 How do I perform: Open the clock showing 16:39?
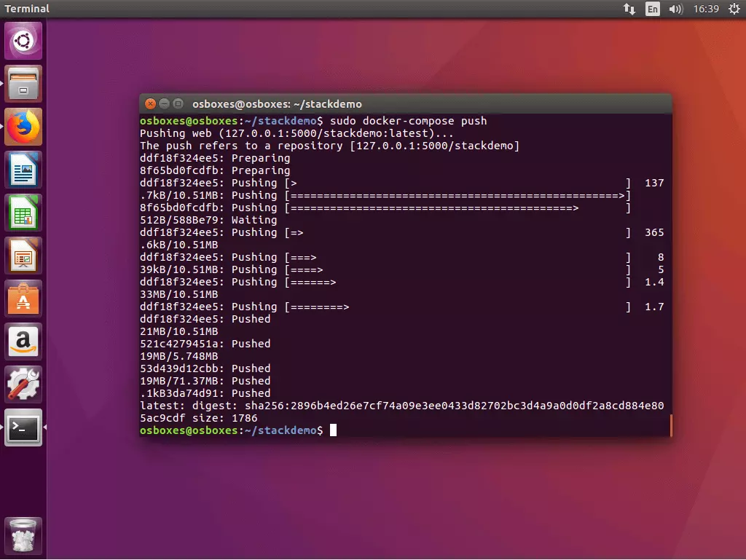pyautogui.click(x=706, y=9)
